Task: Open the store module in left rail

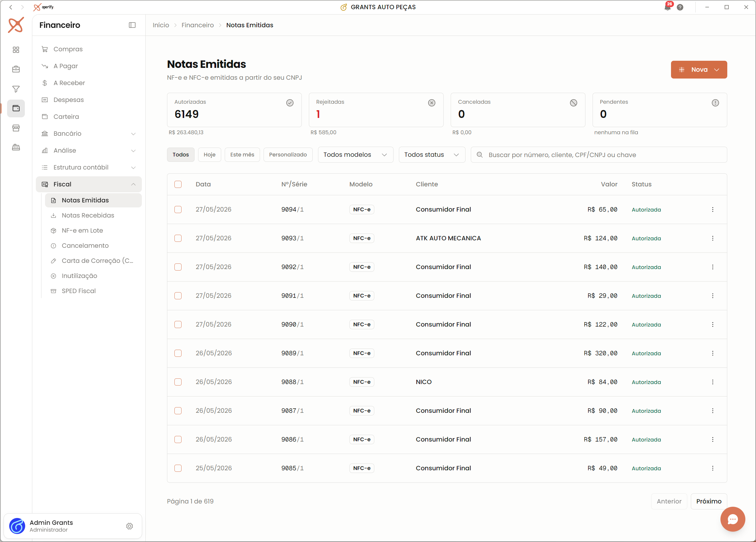Action: (x=16, y=128)
